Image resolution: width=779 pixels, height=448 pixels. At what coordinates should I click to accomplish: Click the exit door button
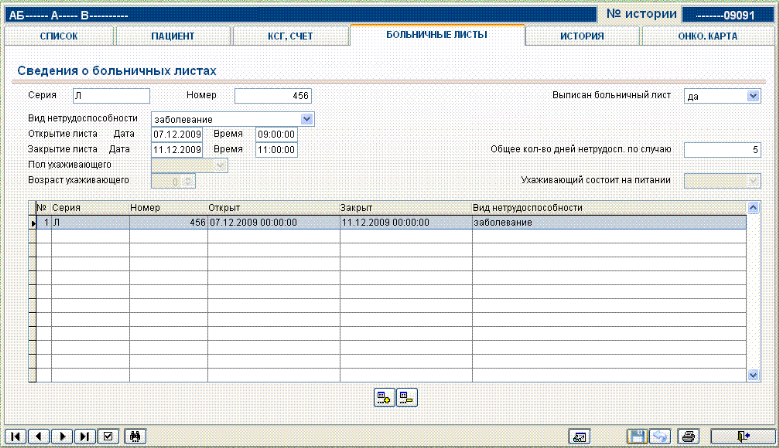741,436
